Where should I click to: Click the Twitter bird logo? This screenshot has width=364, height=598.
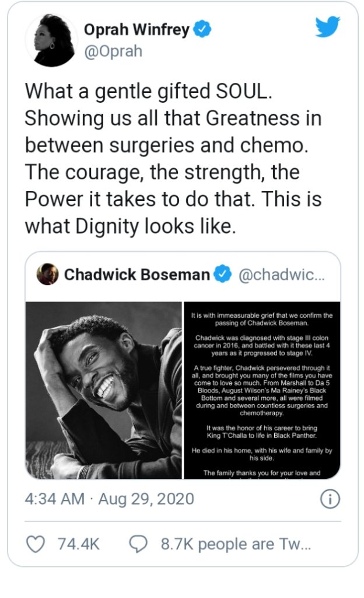[327, 27]
